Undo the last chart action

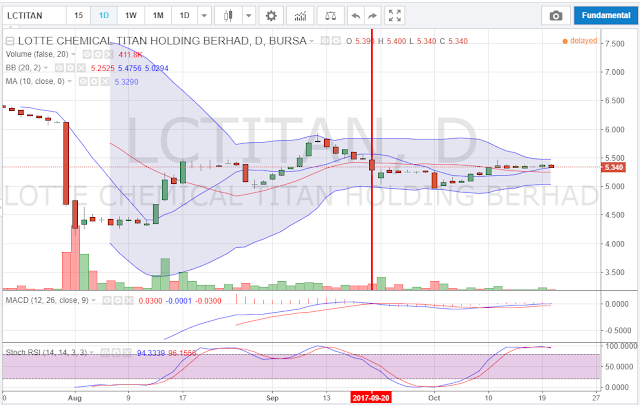[356, 16]
